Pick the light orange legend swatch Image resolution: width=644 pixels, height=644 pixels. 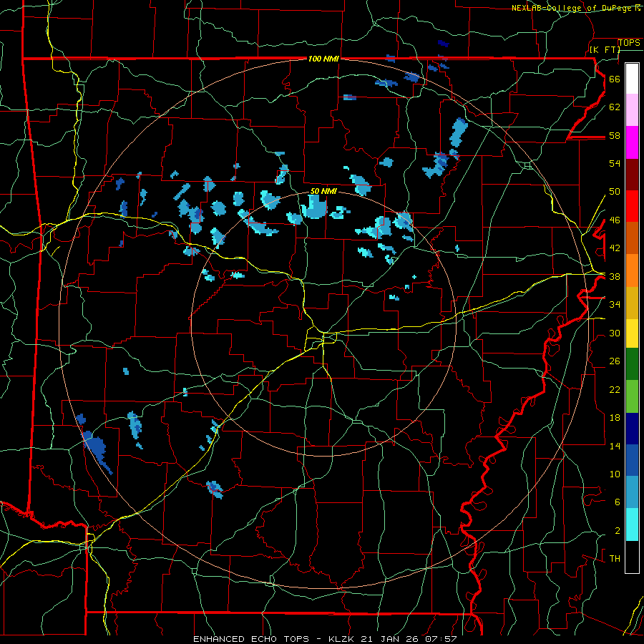tap(632, 270)
